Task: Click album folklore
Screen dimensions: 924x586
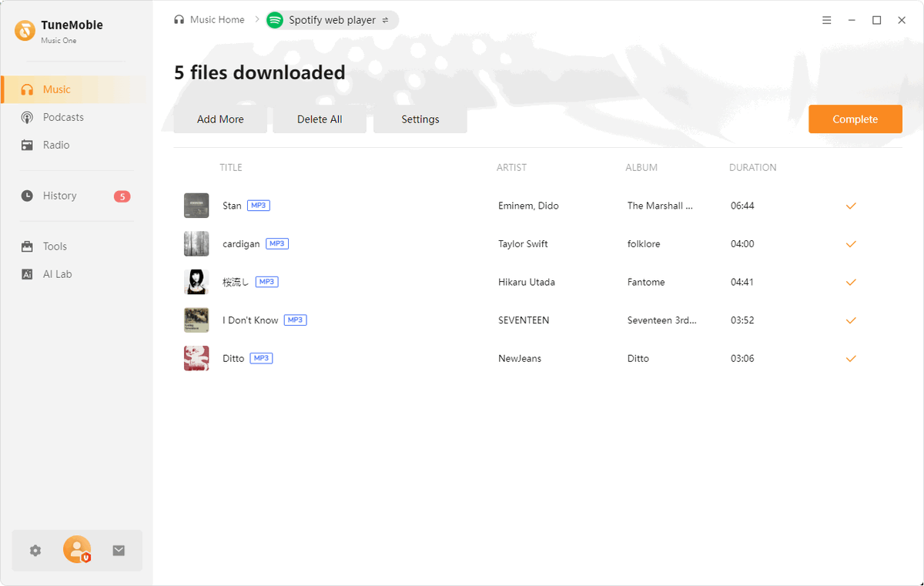Action: pyautogui.click(x=644, y=244)
